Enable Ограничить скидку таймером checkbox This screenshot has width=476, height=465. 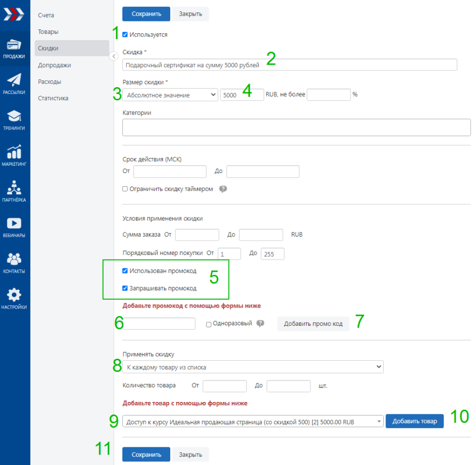coord(125,189)
